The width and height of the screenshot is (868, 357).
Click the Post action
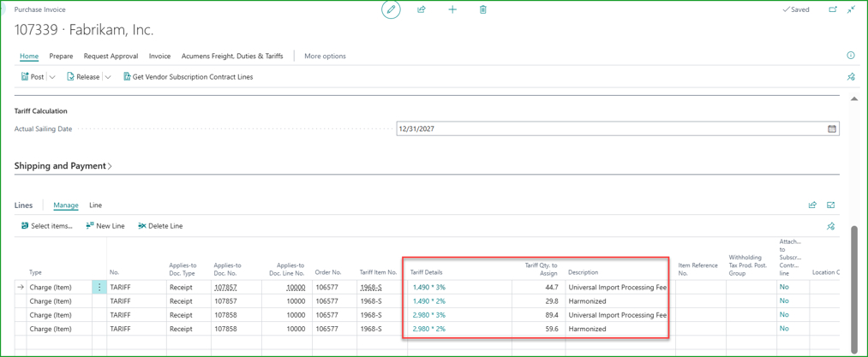pyautogui.click(x=32, y=77)
